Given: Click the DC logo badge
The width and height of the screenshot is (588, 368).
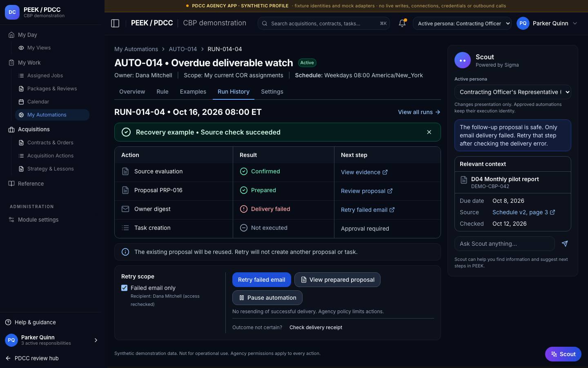Looking at the screenshot, I should click(12, 12).
